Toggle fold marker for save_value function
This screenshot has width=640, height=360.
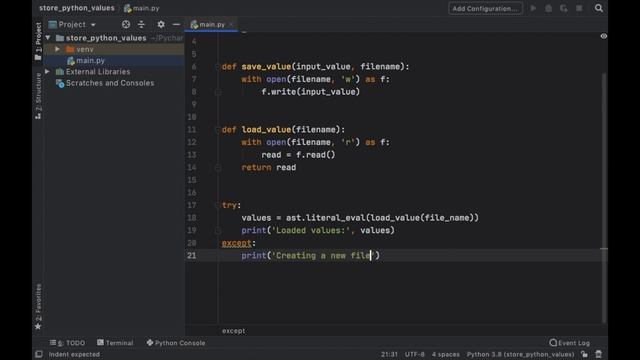click(217, 67)
